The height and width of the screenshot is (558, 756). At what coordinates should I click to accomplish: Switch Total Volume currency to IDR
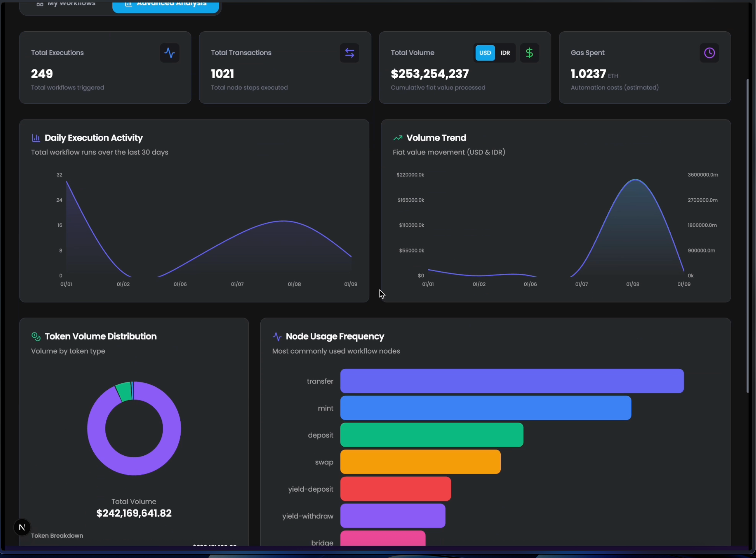pyautogui.click(x=505, y=53)
